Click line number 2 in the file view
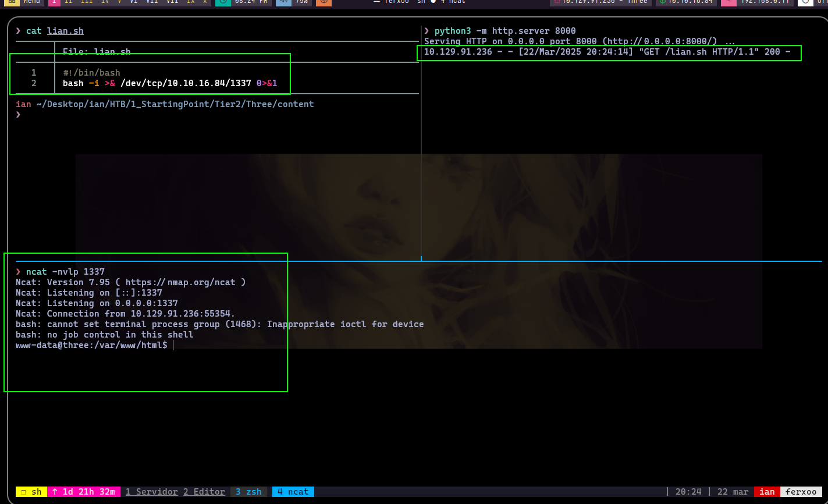The height and width of the screenshot is (504, 828). pos(34,83)
